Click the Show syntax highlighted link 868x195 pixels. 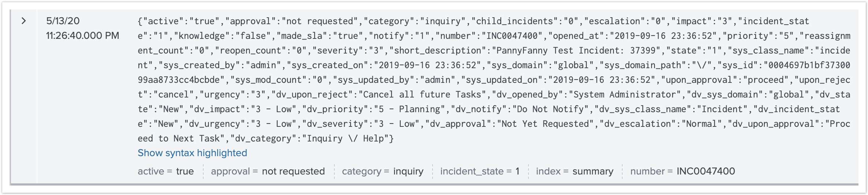tap(192, 153)
